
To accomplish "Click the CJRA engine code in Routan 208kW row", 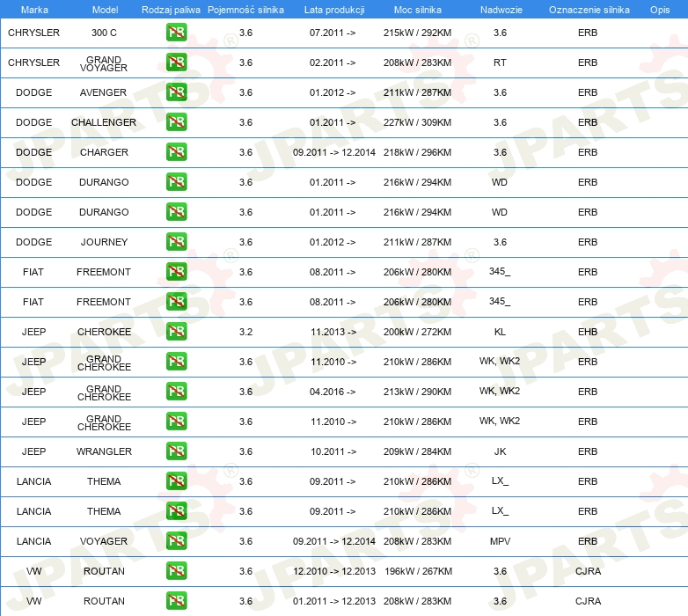I will 588,601.
